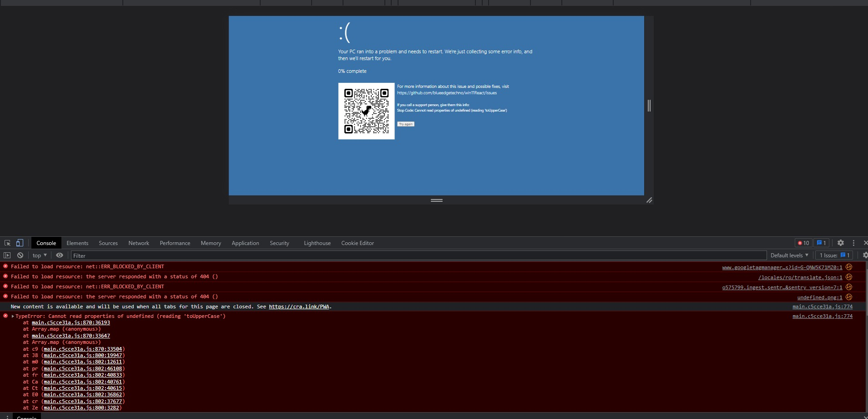This screenshot has height=419, width=868.
Task: Open the cra.link/PWA link
Action: click(299, 307)
